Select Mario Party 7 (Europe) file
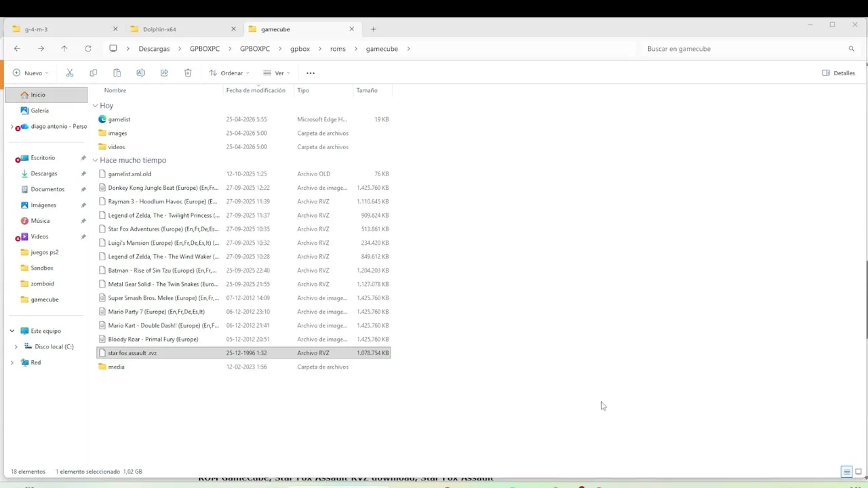The image size is (868, 488). tap(243, 312)
